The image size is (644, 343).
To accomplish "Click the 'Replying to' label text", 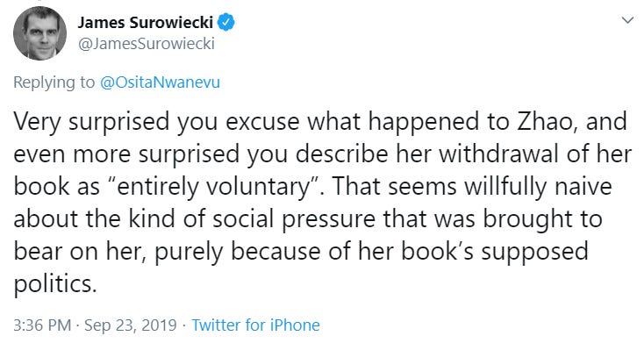I will [54, 82].
